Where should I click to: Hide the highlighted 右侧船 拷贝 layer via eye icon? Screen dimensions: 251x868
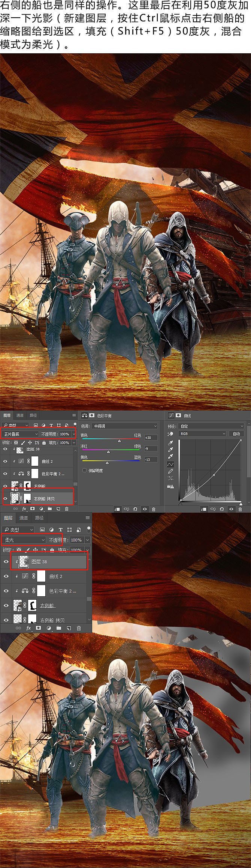5,499
